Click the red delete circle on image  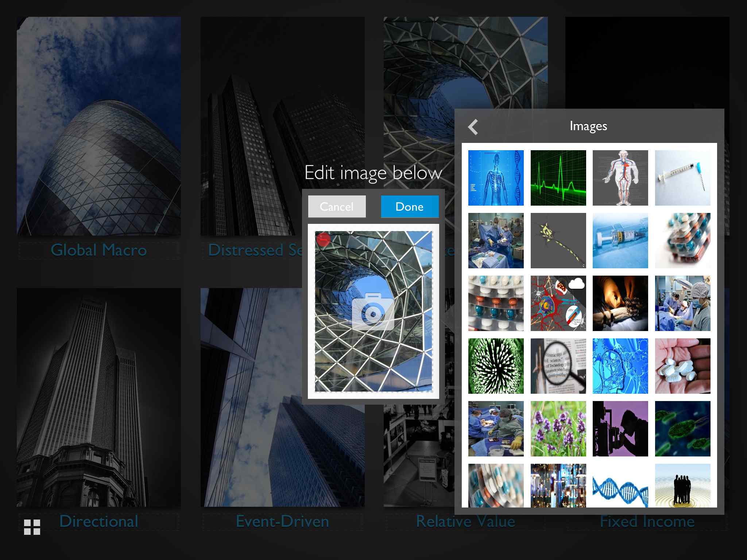(323, 240)
